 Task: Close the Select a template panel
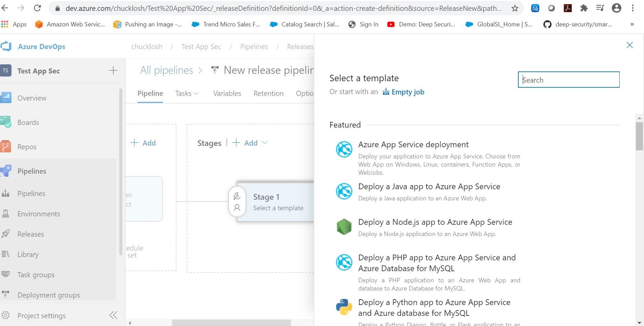630,45
